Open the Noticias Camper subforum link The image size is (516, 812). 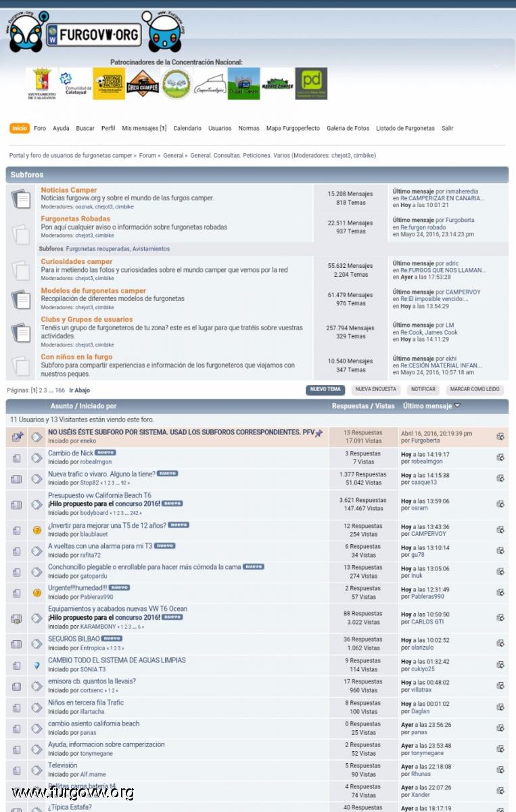(x=69, y=190)
